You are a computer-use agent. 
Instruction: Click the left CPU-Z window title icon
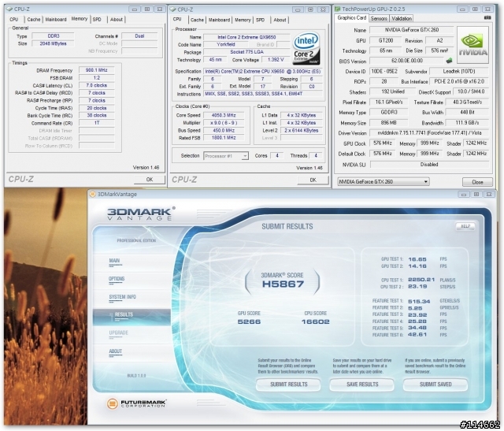tap(9, 9)
